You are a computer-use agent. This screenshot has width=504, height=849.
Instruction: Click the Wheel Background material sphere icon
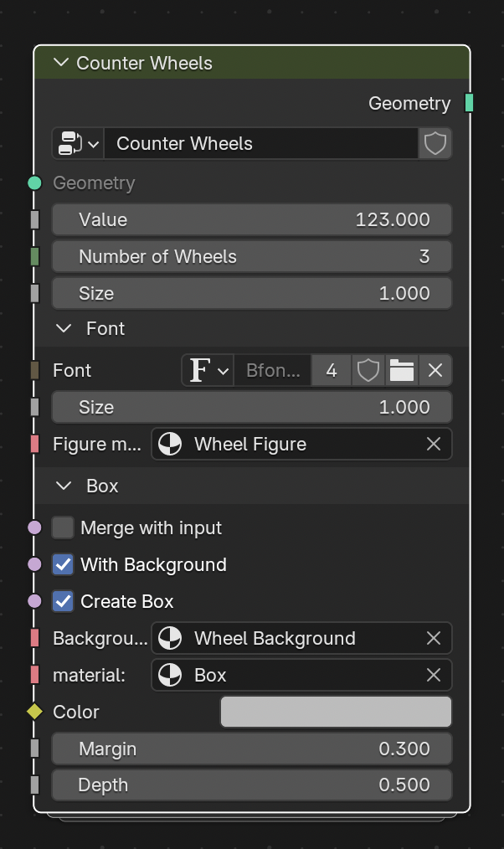(170, 638)
